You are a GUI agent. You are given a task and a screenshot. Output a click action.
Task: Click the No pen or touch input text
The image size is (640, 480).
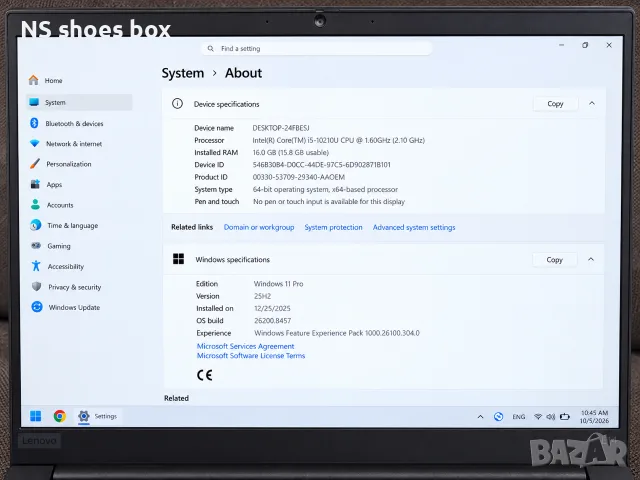tap(329, 202)
